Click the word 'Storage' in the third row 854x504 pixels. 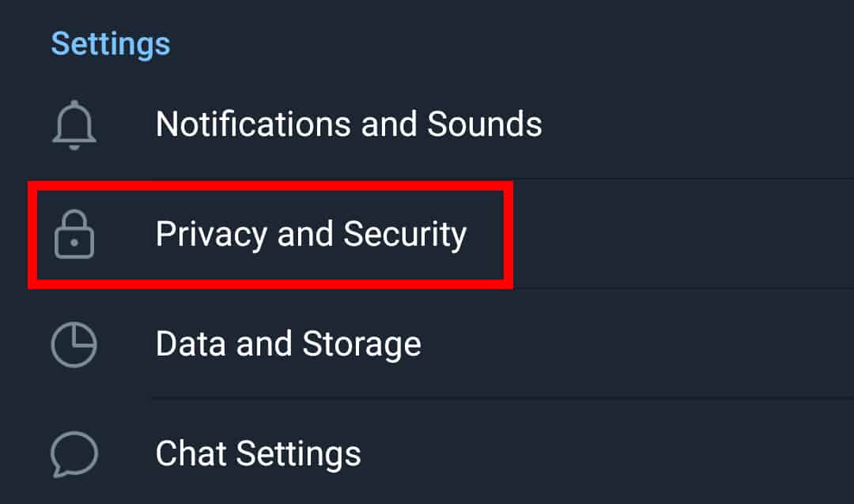(361, 344)
